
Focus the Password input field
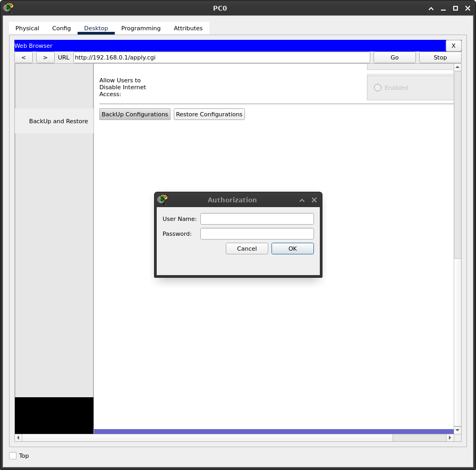(x=257, y=234)
